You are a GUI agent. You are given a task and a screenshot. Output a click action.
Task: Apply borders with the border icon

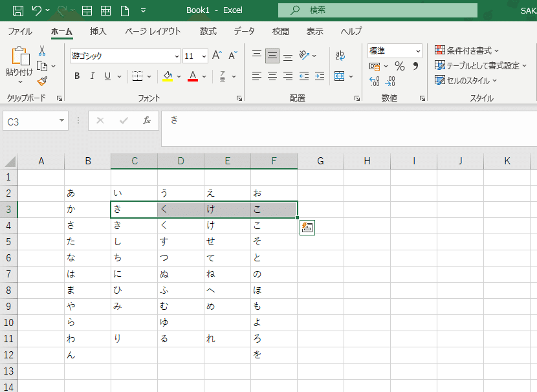(x=137, y=76)
